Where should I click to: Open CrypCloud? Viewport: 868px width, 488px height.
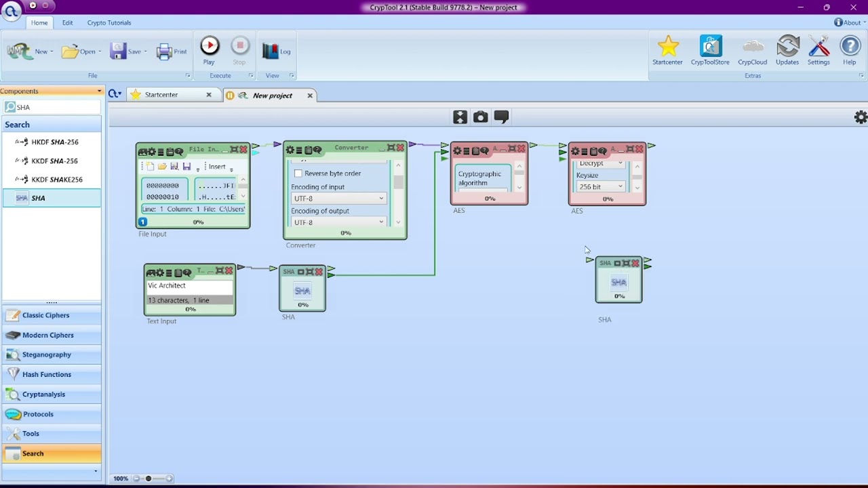752,51
